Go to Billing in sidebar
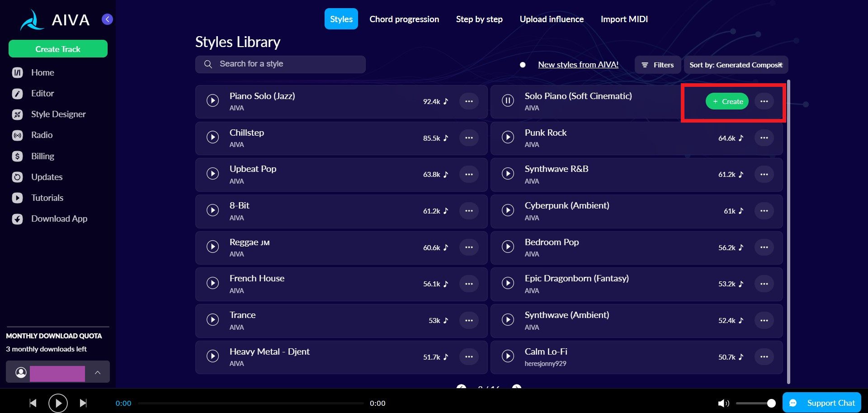Viewport: 868px width, 413px height. click(42, 156)
